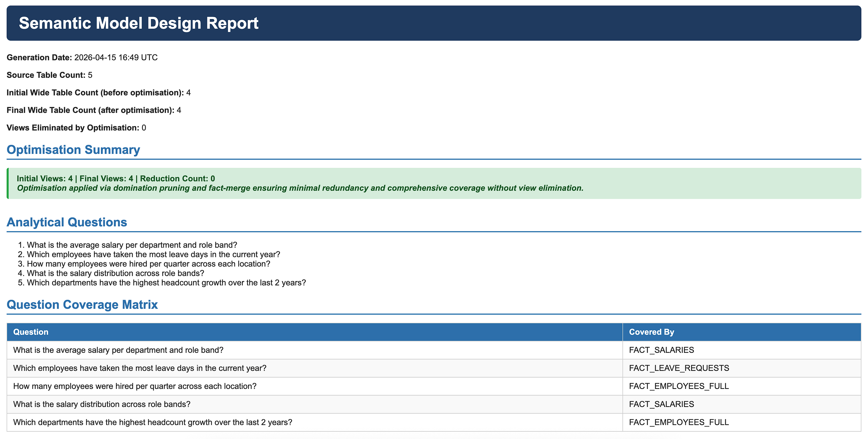
Task: Click the "Initial Views: 4 | Final Views: 4" summary line
Action: point(116,179)
